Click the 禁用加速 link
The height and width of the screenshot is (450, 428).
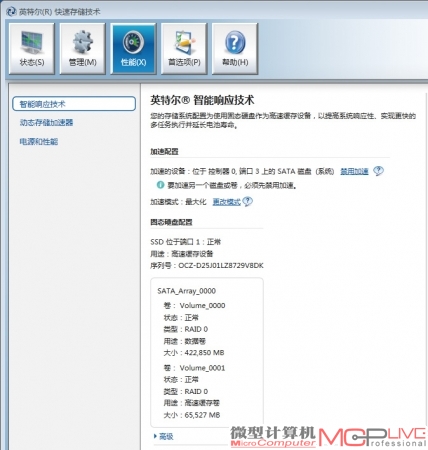[x=354, y=171]
